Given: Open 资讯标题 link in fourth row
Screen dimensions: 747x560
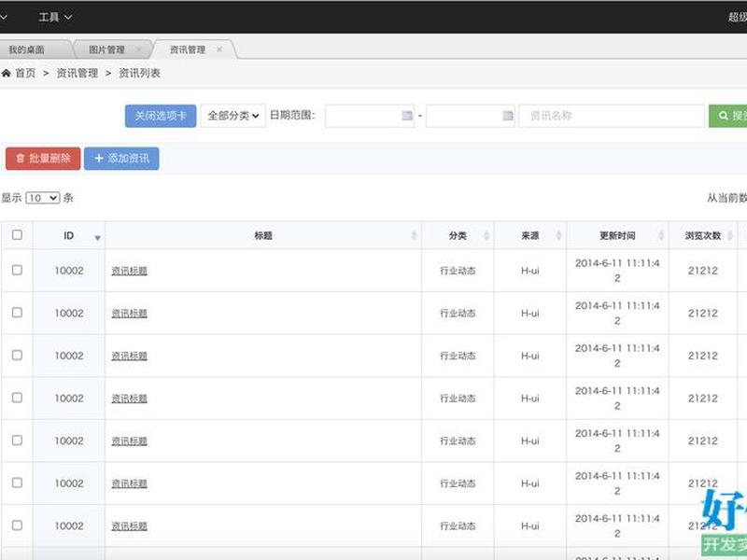Looking at the screenshot, I should point(129,399).
